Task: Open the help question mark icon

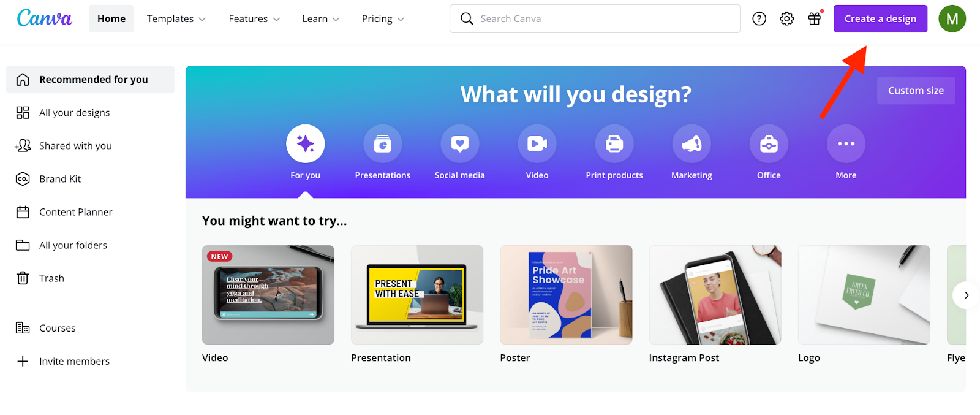Action: coord(759,19)
